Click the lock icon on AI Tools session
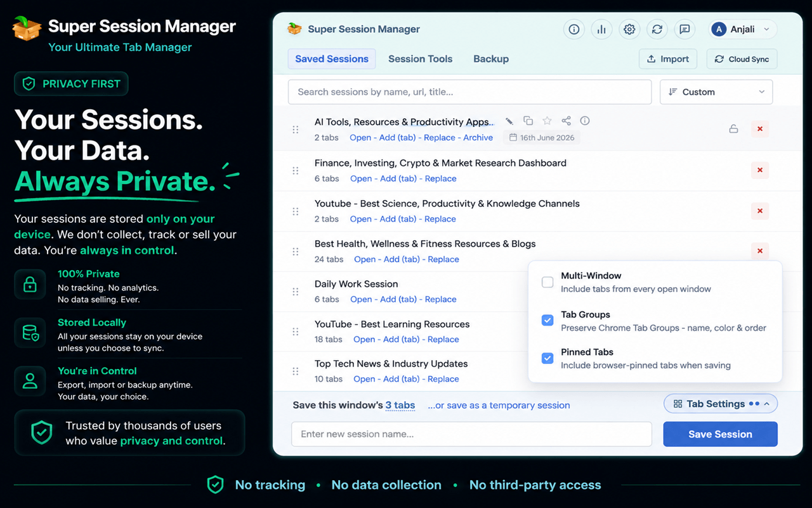Image resolution: width=812 pixels, height=508 pixels. [733, 129]
